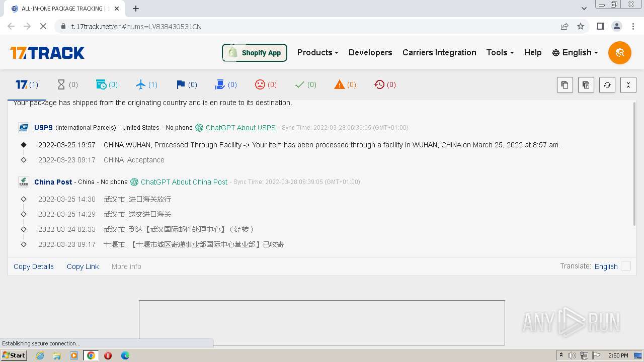This screenshot has width=644, height=362.
Task: Open the Windows Start menu
Action: click(14, 355)
